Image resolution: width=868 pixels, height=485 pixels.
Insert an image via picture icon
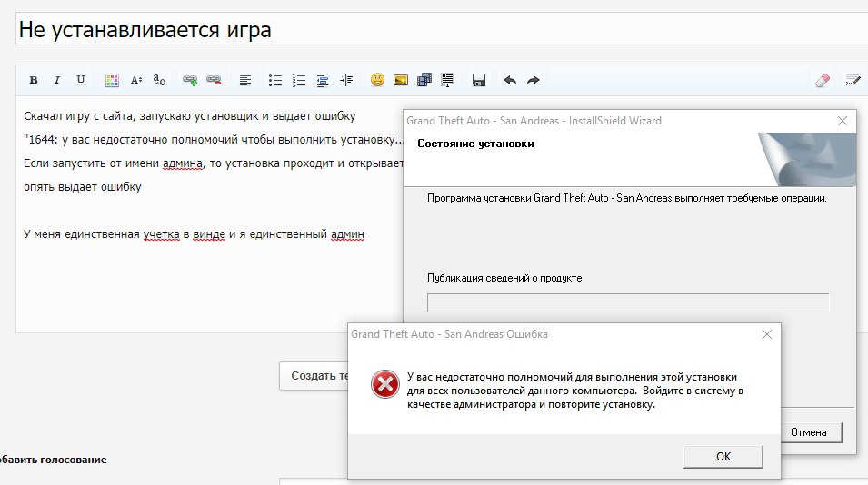[x=401, y=80]
